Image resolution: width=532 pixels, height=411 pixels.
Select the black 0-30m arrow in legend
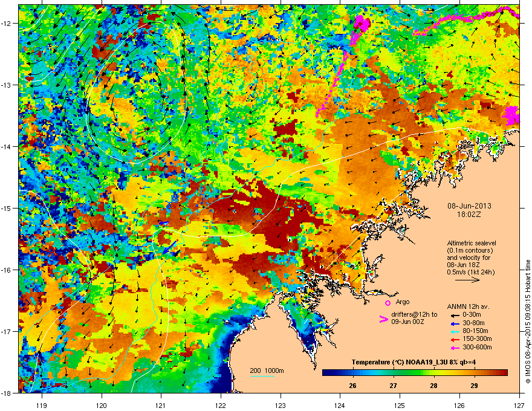[454, 315]
